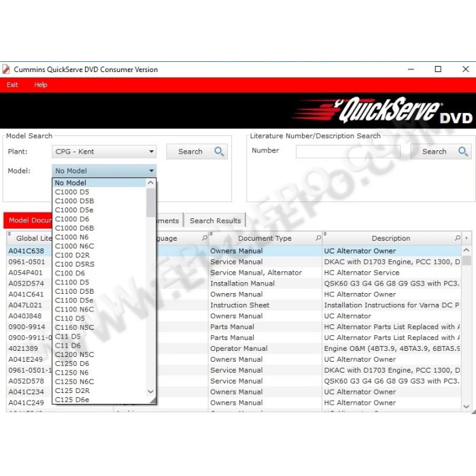The height and width of the screenshot is (476, 476).
Task: Select model C1100 D5B
Action: tap(99, 292)
